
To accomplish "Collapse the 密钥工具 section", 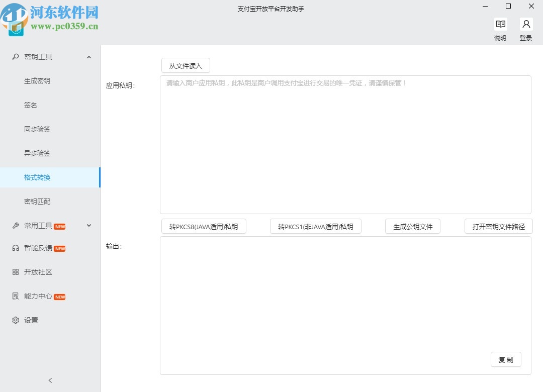I will [89, 57].
